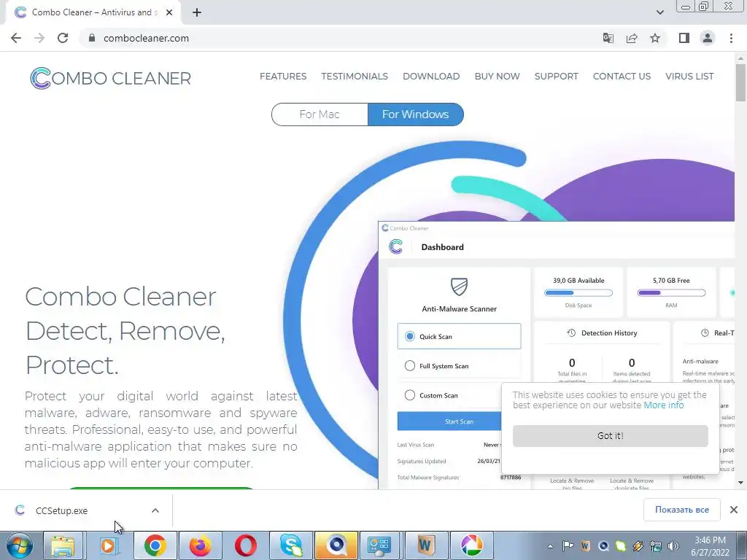This screenshot has height=560, width=747.
Task: Select the Quick Scan radio button
Action: click(410, 336)
